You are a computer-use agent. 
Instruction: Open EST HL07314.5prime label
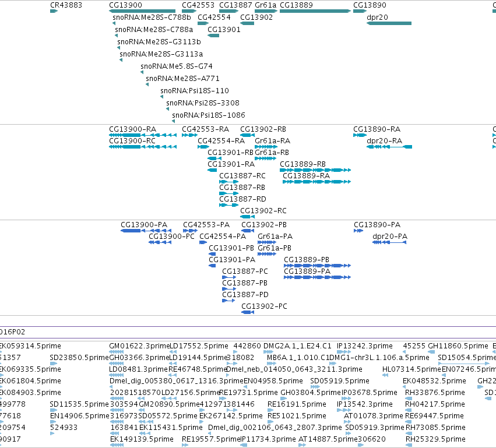[x=411, y=369]
